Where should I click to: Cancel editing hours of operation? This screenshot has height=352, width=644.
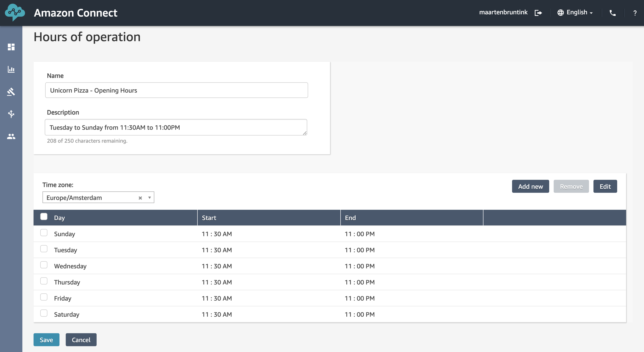(x=81, y=340)
